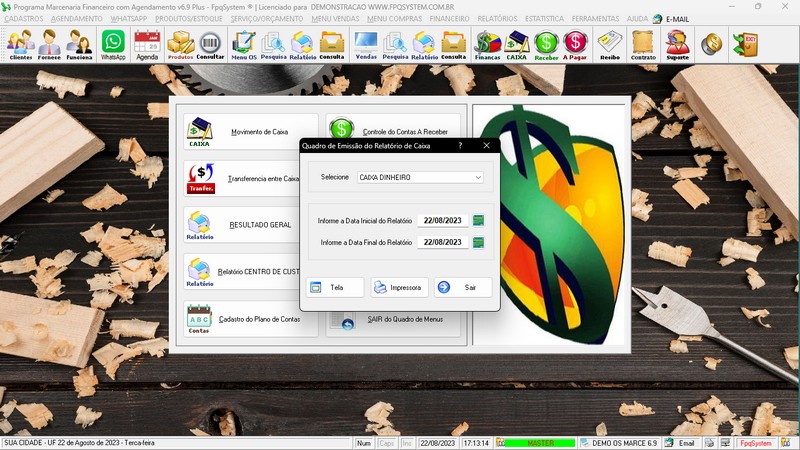Open ESTATISTICA menu
800x450 pixels.
click(544, 19)
